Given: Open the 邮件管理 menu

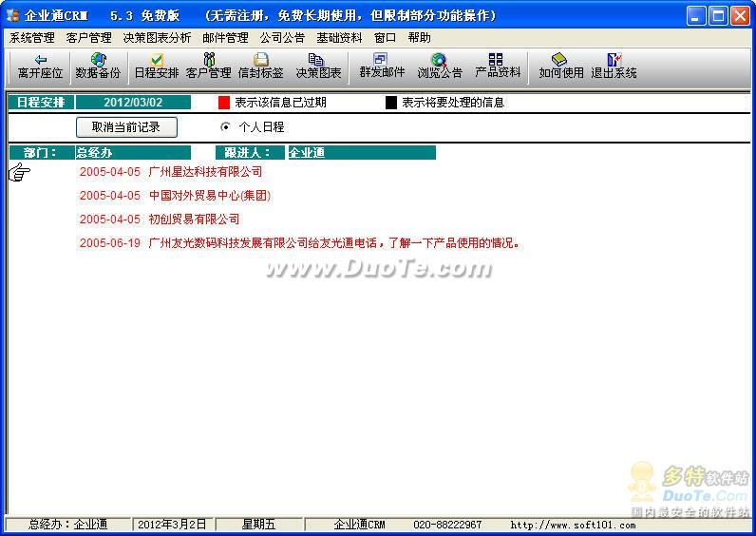Looking at the screenshot, I should (225, 38).
